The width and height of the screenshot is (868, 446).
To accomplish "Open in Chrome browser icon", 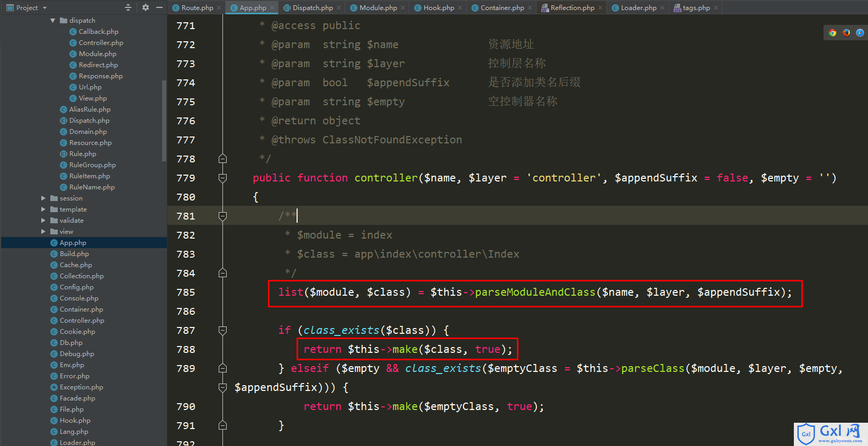I will coord(833,33).
